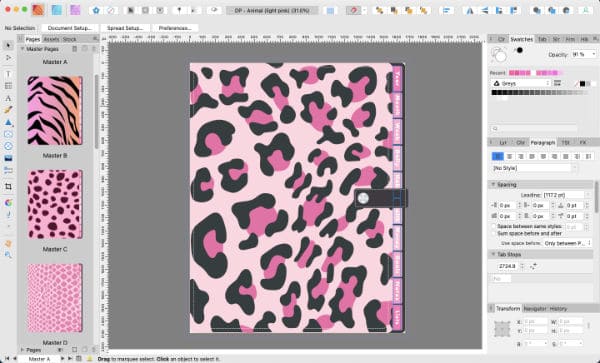Select the Artistic Text tool
Viewport: 600px width, 363px height.
coord(8,98)
